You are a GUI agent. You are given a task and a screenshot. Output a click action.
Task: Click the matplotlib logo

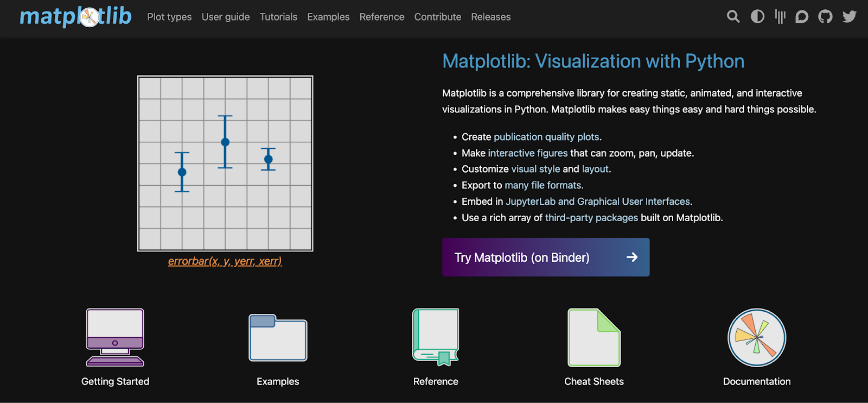click(75, 17)
